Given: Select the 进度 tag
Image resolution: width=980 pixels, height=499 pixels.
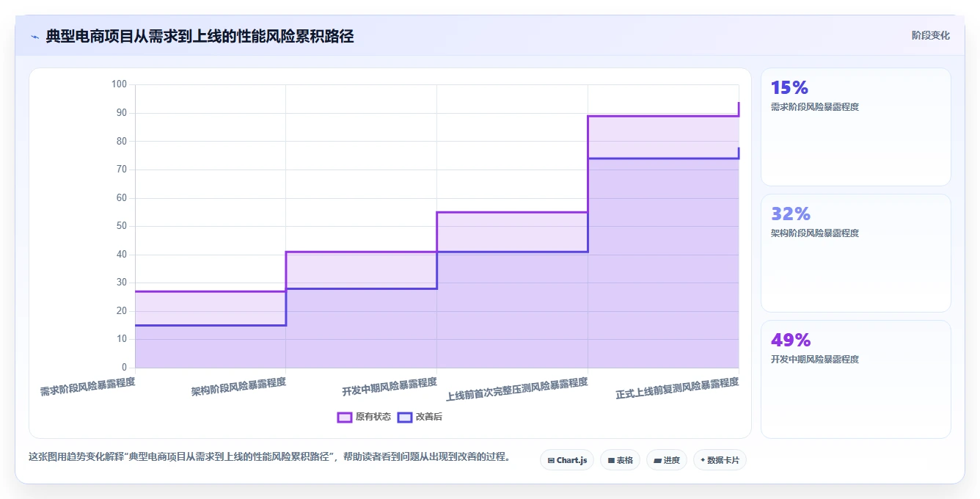Looking at the screenshot, I should 666,460.
